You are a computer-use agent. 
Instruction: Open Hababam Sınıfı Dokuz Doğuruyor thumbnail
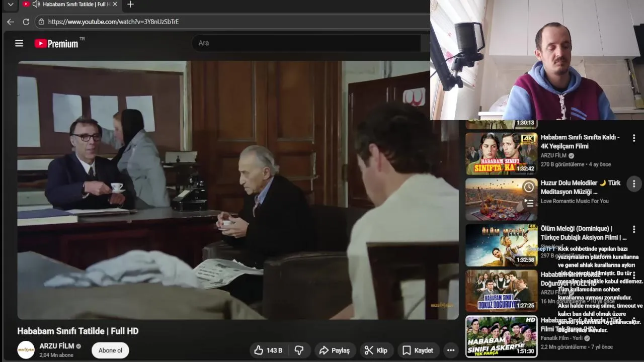[501, 291]
